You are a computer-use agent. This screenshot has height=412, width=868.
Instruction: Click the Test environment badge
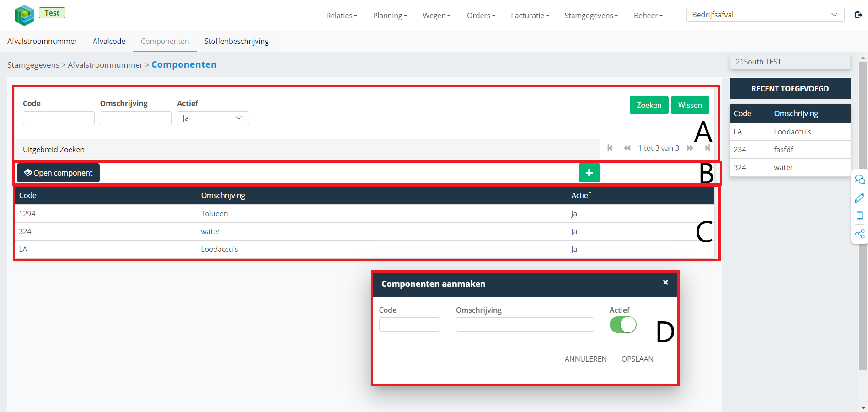[52, 13]
